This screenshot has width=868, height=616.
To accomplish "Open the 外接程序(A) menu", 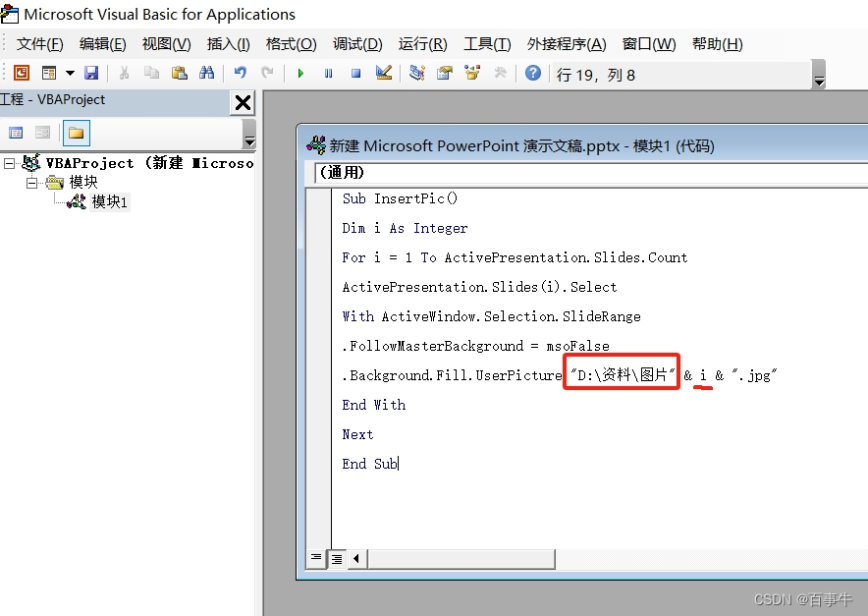I will coord(567,44).
